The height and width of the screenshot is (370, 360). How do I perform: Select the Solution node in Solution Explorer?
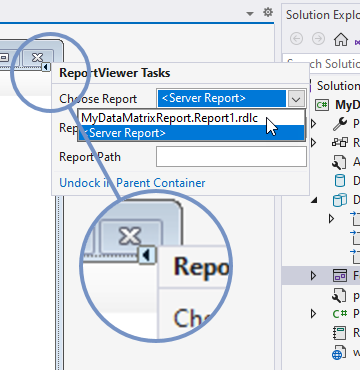click(x=338, y=86)
